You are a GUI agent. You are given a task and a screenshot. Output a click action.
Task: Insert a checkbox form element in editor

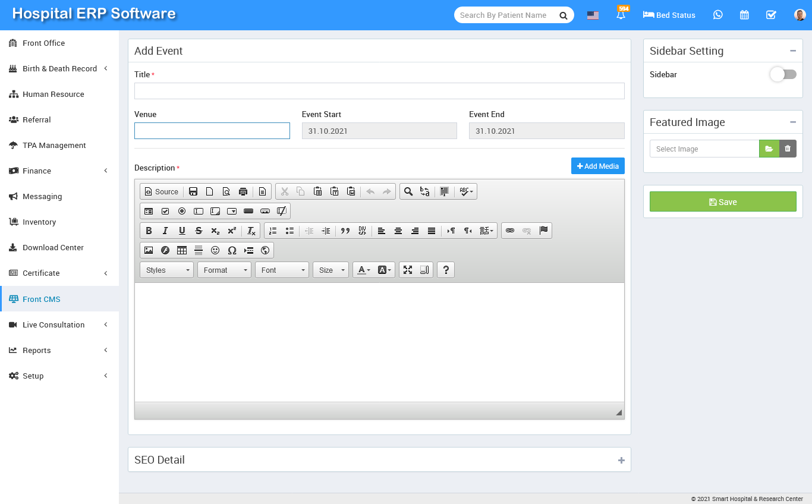pos(165,211)
